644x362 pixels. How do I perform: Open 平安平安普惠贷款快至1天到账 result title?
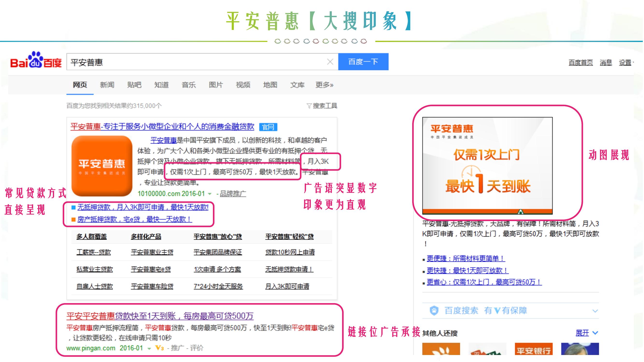pyautogui.click(x=160, y=316)
